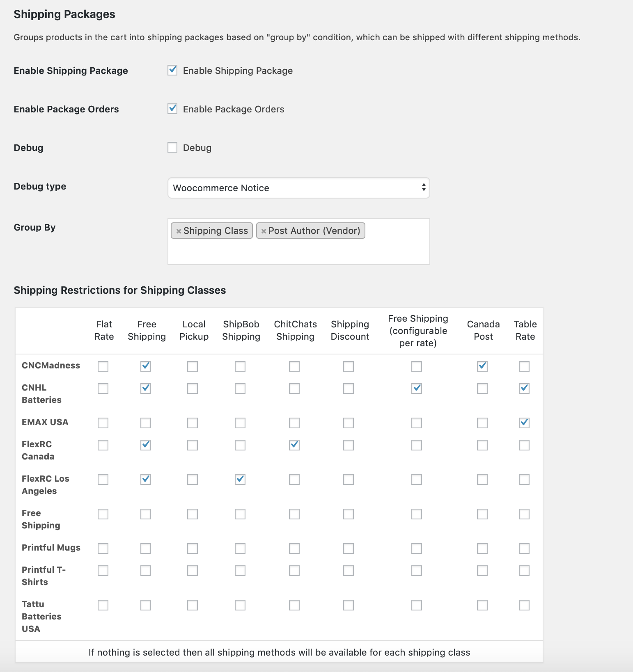633x672 pixels.
Task: Enable Shipping Discount for Printful T-Shirts
Action: pyautogui.click(x=348, y=570)
